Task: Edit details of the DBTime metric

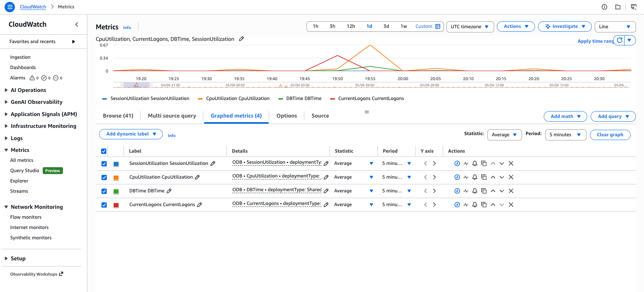Action: point(326,191)
